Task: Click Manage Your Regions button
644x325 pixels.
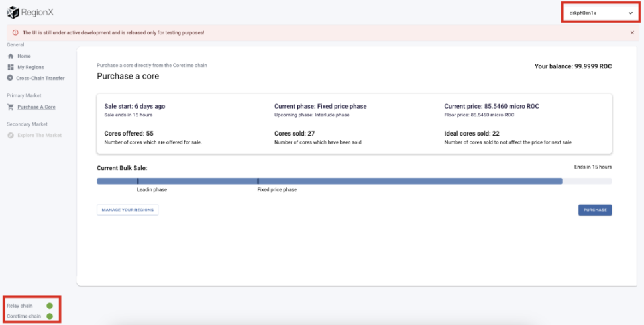Action: pyautogui.click(x=128, y=210)
